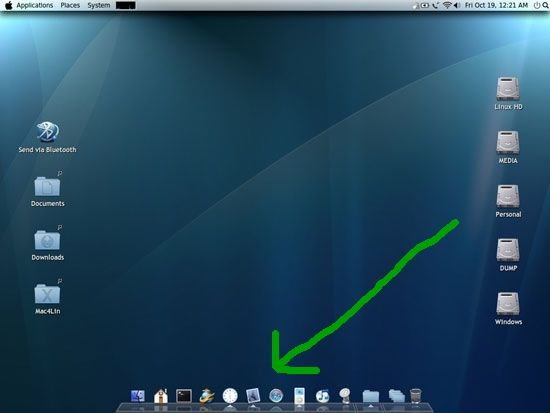The width and height of the screenshot is (550, 413).
Task: Open the Applications menu
Action: click(35, 5)
